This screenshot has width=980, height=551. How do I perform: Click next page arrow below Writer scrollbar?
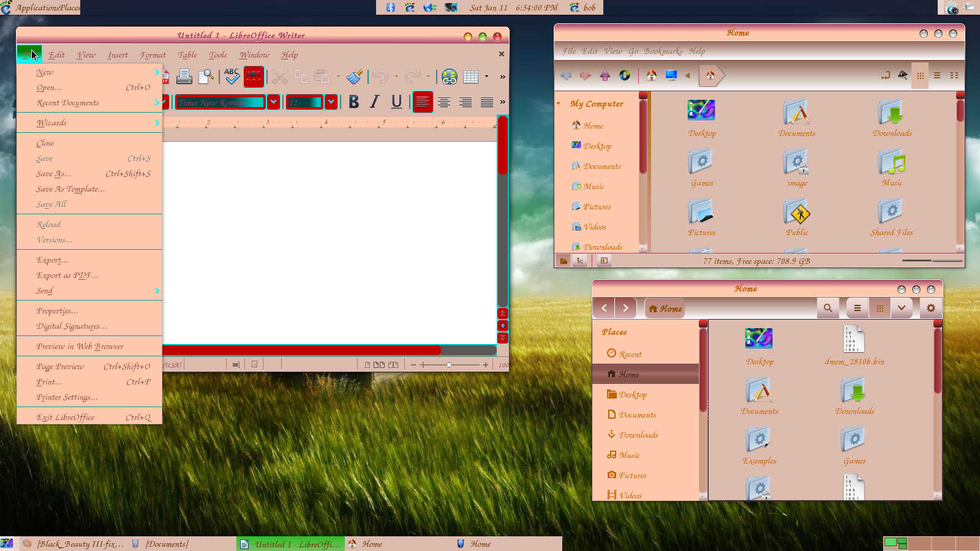pos(503,338)
